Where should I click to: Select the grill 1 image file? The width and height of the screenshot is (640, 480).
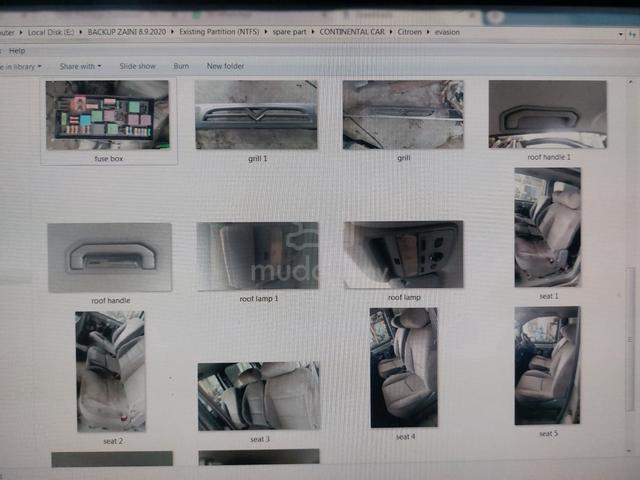[x=256, y=115]
